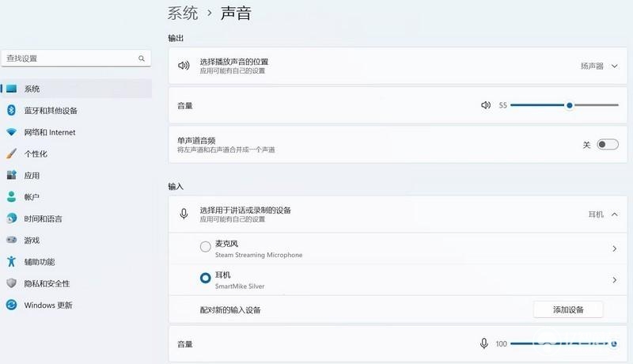Image resolution: width=633 pixels, height=364 pixels.
Task: Click the 单声道音频 label
Action: (x=196, y=140)
